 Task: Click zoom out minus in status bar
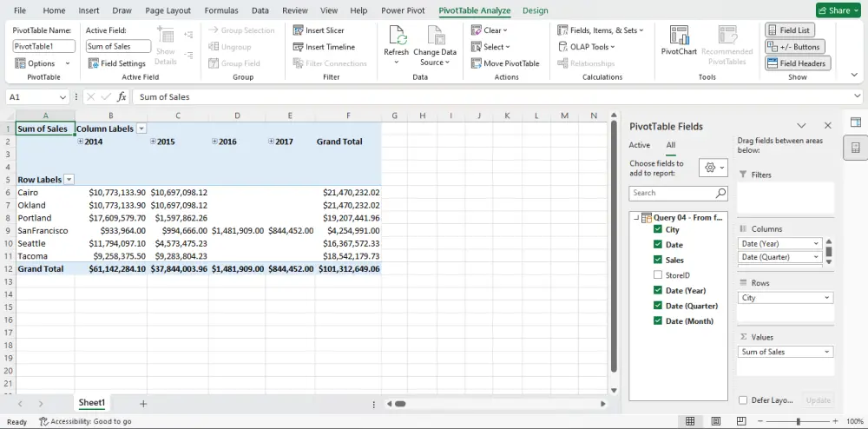761,421
